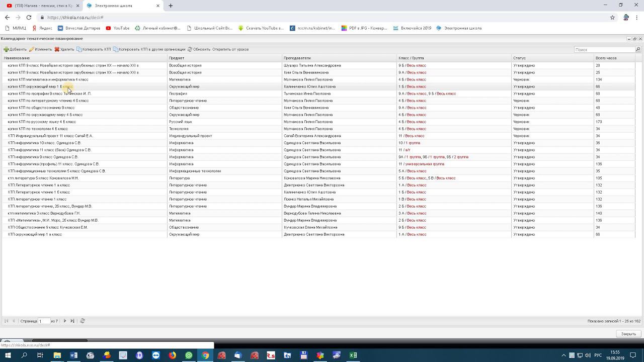The height and width of the screenshot is (362, 644).
Task: Select row копия КТП математика и информатика 4 класс
Action: (x=318, y=79)
